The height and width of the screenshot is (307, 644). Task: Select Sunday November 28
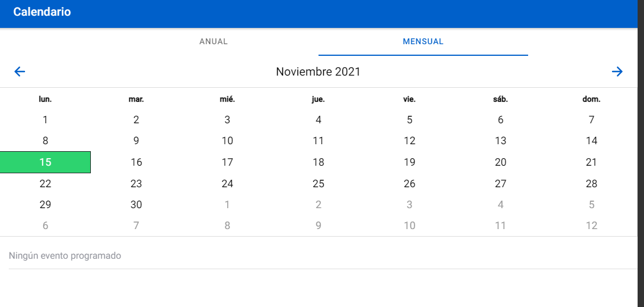592,184
